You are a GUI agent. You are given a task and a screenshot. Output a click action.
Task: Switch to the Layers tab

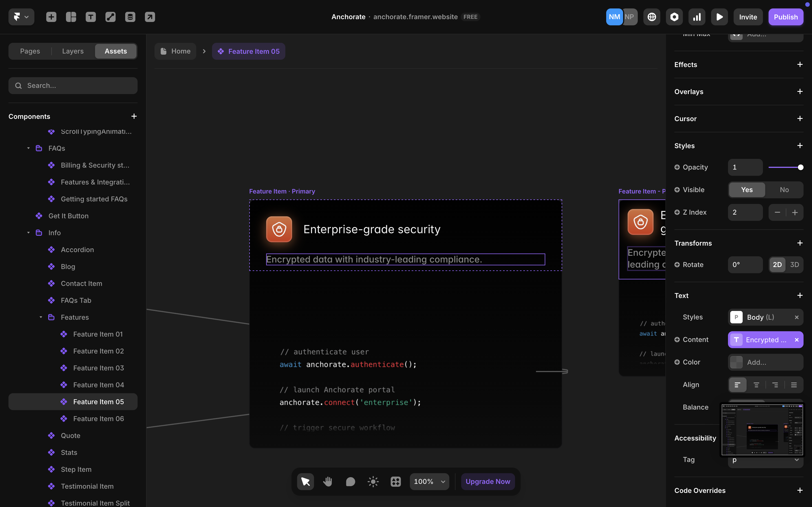point(73,51)
